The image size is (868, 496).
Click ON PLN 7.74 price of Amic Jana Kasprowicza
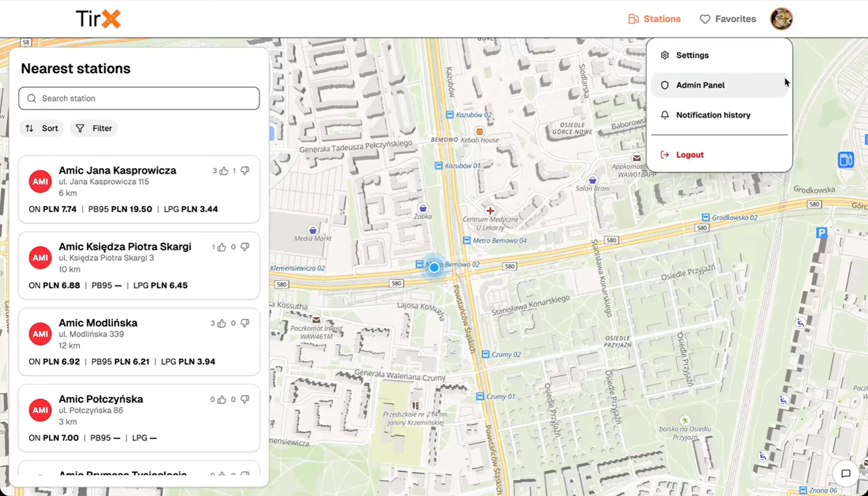coord(53,209)
